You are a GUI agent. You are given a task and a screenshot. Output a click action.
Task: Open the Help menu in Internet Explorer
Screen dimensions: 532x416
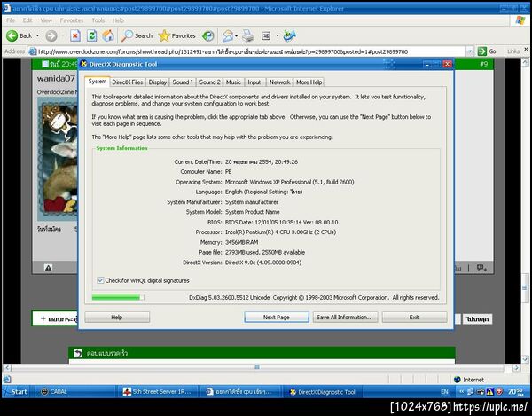tap(118, 20)
